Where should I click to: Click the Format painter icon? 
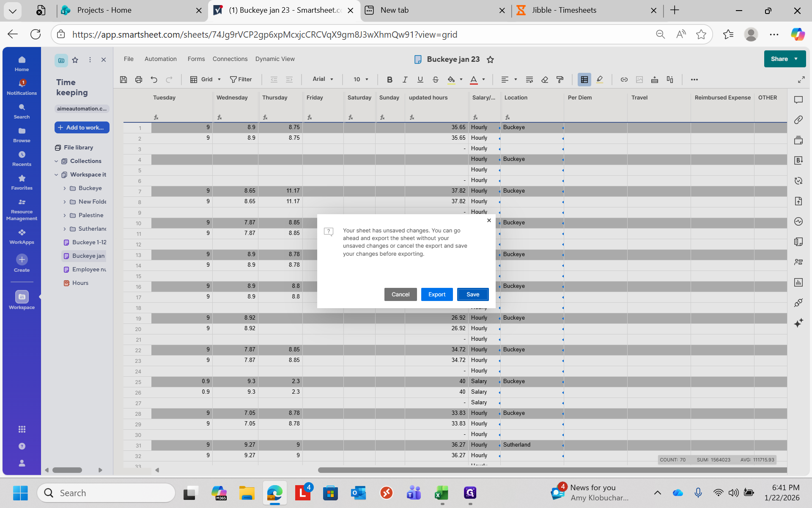point(560,80)
